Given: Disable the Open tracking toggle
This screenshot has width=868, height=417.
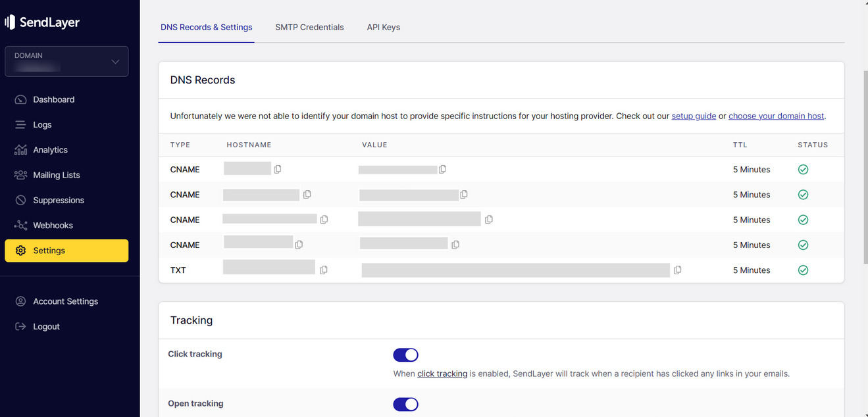Looking at the screenshot, I should (405, 405).
